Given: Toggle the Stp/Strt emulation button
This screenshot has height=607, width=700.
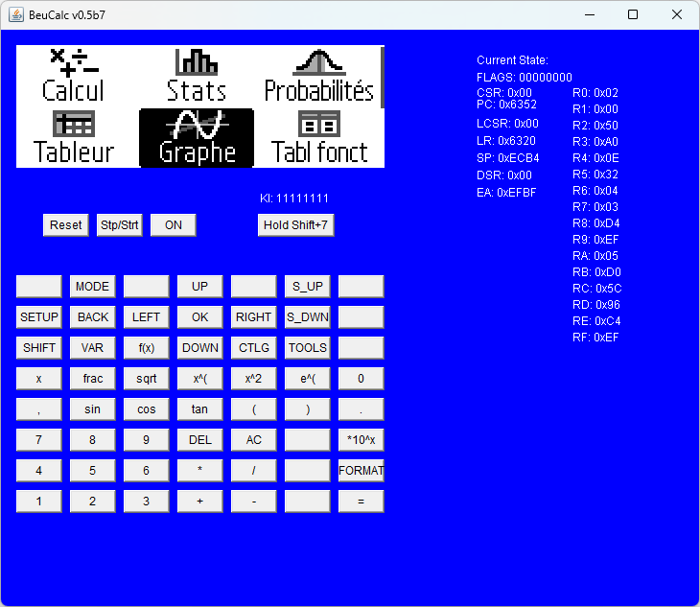Looking at the screenshot, I should click(119, 225).
